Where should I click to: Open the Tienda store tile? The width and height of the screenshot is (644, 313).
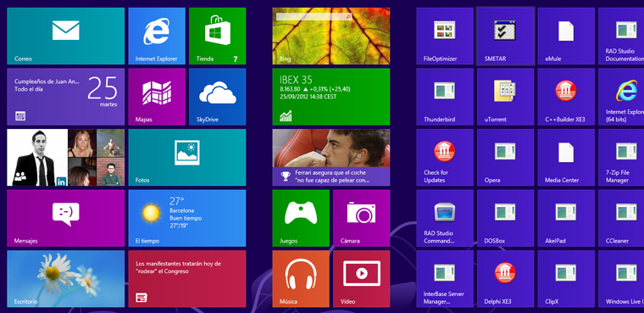[x=217, y=36]
